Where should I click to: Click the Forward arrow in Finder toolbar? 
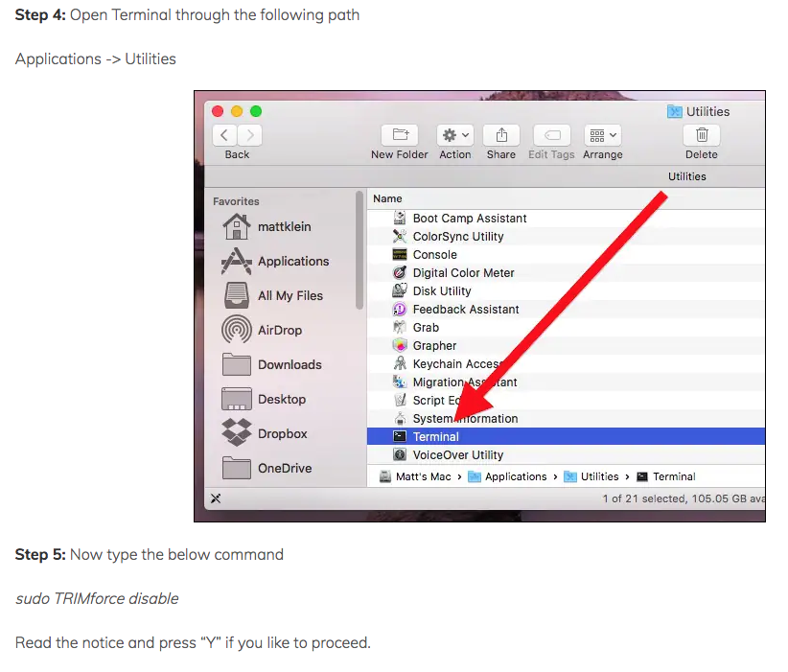(x=250, y=135)
